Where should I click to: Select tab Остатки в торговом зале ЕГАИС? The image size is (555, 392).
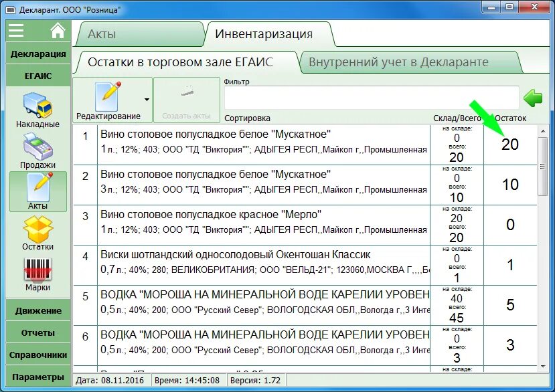(187, 62)
